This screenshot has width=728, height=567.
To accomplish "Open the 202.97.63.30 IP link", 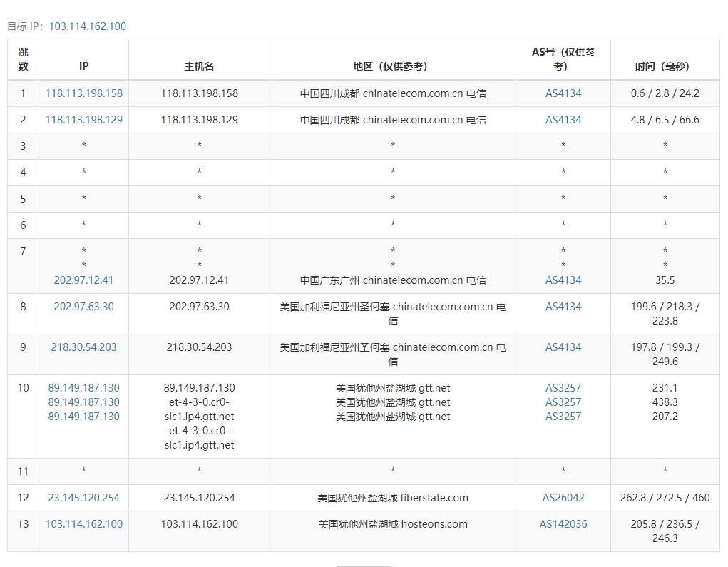I will pyautogui.click(x=83, y=307).
